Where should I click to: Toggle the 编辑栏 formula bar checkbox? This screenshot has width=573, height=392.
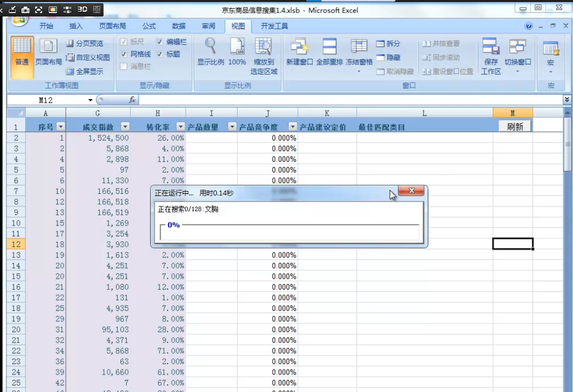(x=159, y=42)
